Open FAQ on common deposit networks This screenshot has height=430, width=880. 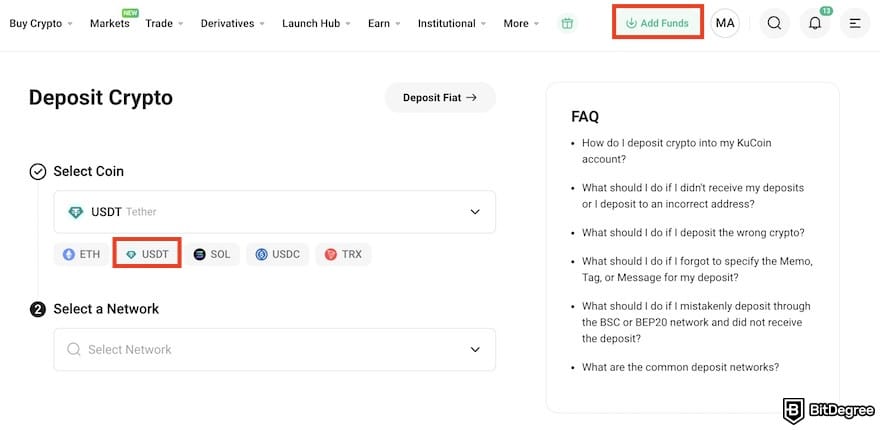tap(680, 368)
